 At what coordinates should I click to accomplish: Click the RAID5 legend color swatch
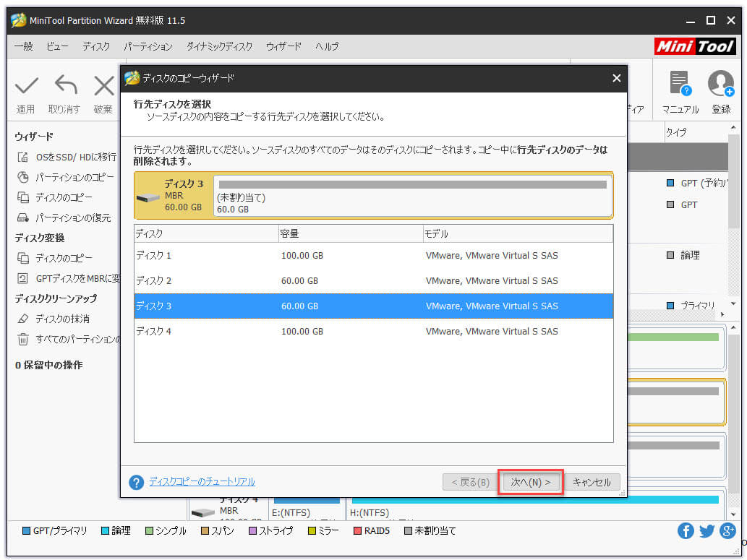(357, 530)
